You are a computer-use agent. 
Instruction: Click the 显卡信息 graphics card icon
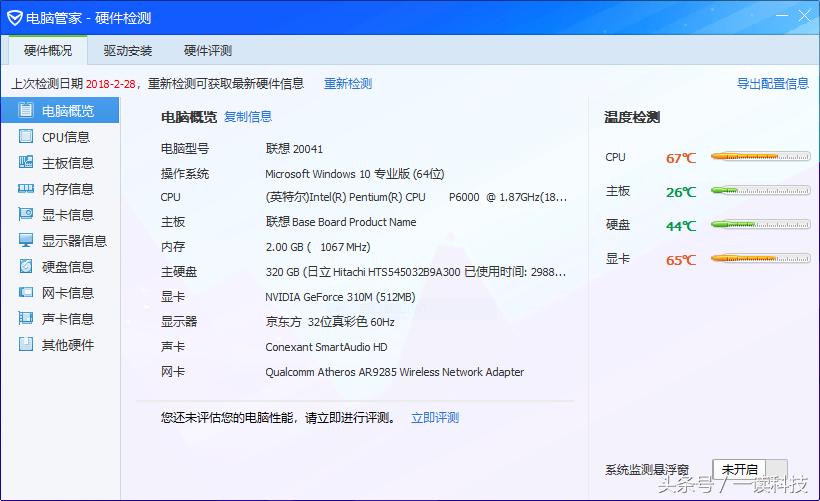[26, 214]
